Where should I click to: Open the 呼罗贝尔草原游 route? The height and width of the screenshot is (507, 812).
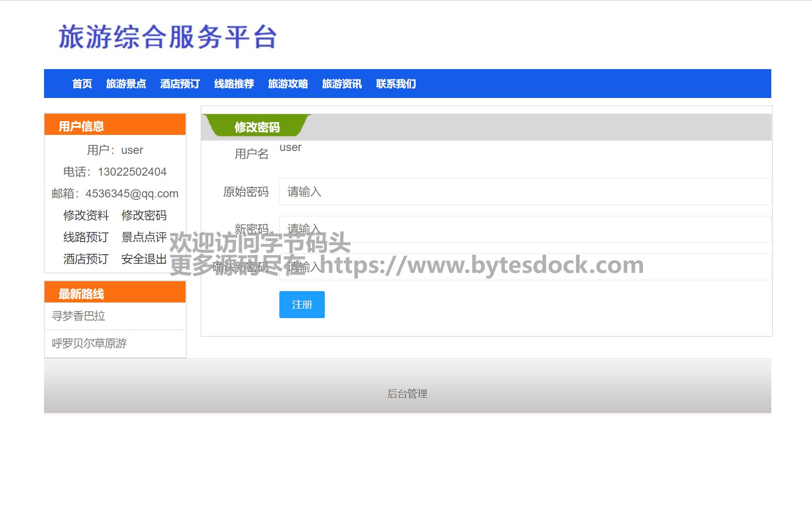click(x=89, y=343)
